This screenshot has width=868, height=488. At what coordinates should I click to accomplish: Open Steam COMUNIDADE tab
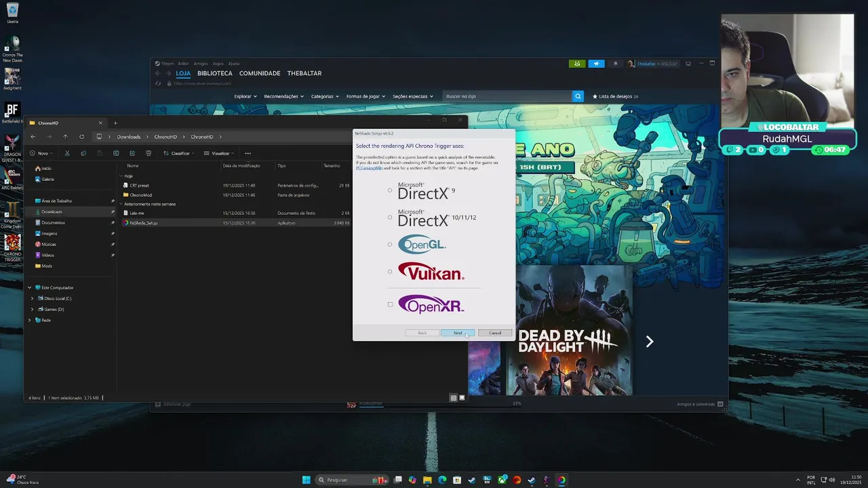[x=260, y=73]
